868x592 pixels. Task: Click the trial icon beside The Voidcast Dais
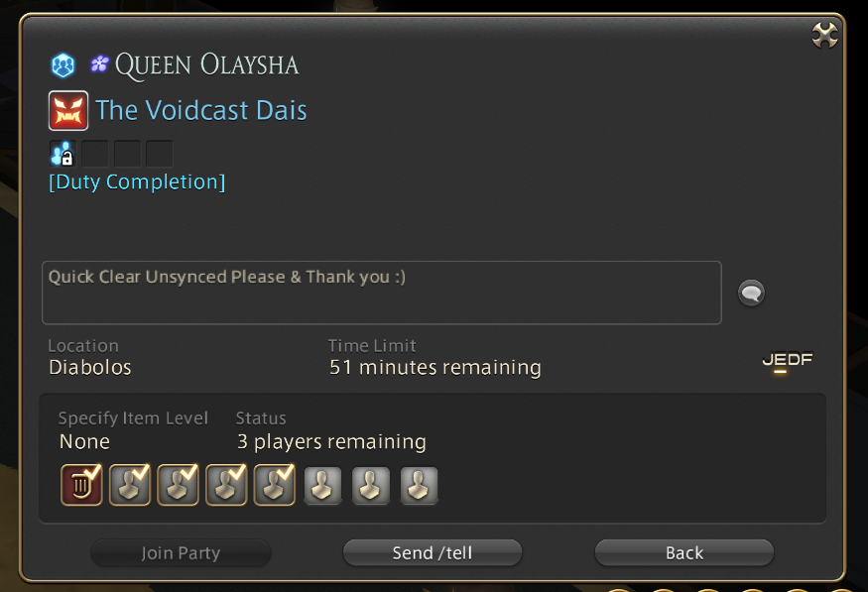(68, 111)
